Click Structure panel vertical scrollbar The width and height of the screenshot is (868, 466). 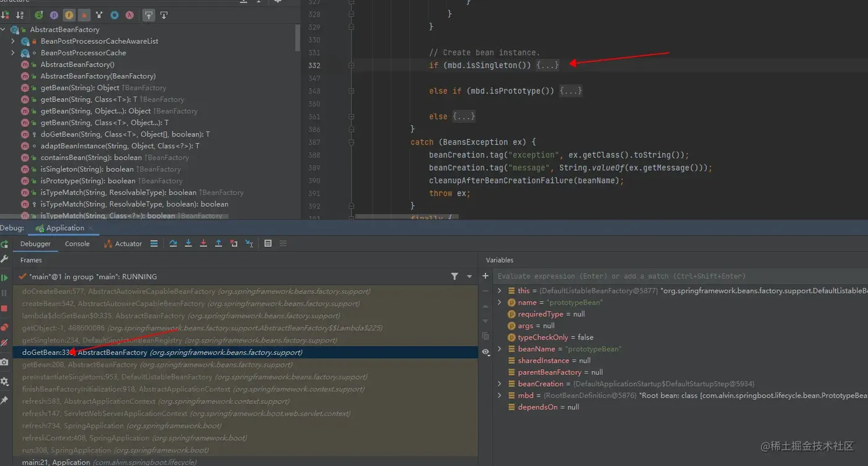(298, 37)
